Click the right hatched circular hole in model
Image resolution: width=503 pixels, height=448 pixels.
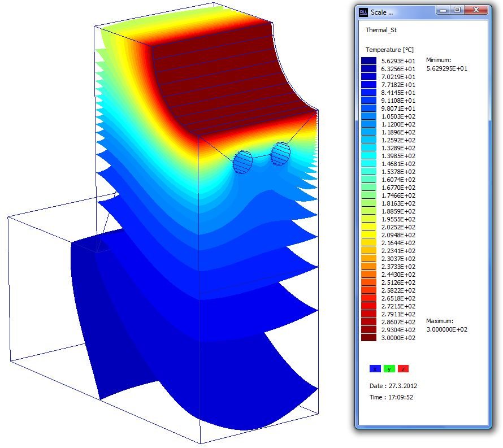[x=280, y=154]
